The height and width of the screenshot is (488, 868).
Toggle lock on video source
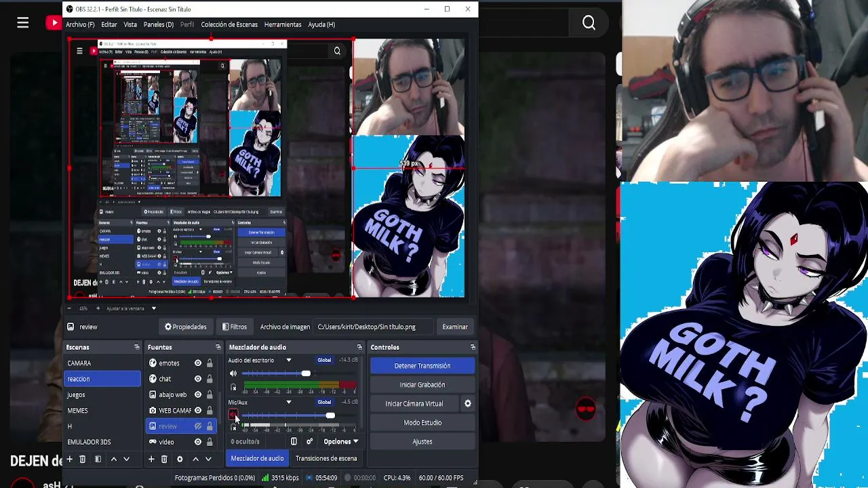pyautogui.click(x=210, y=442)
